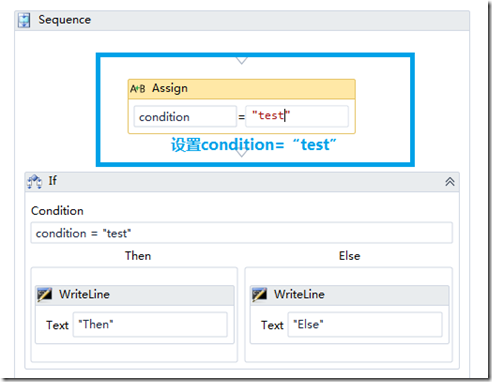
Task: Click the Assign target field 'condition'
Action: (x=185, y=116)
